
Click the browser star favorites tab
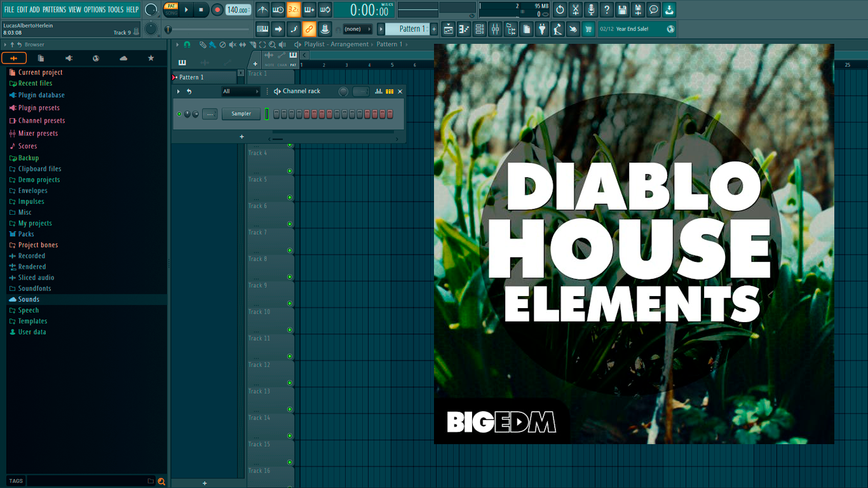click(x=151, y=58)
